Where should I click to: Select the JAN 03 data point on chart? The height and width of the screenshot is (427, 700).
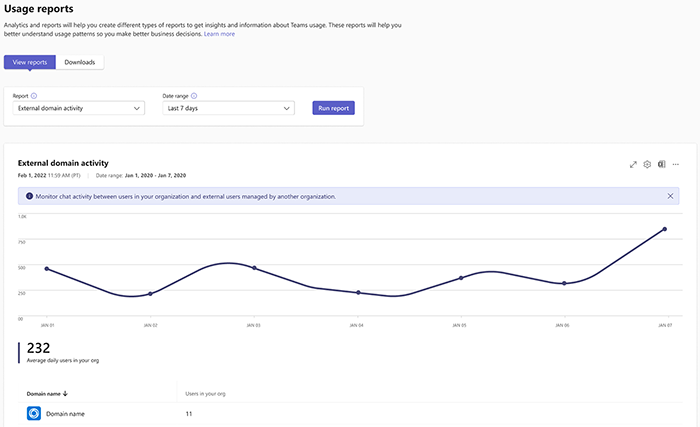(x=254, y=268)
